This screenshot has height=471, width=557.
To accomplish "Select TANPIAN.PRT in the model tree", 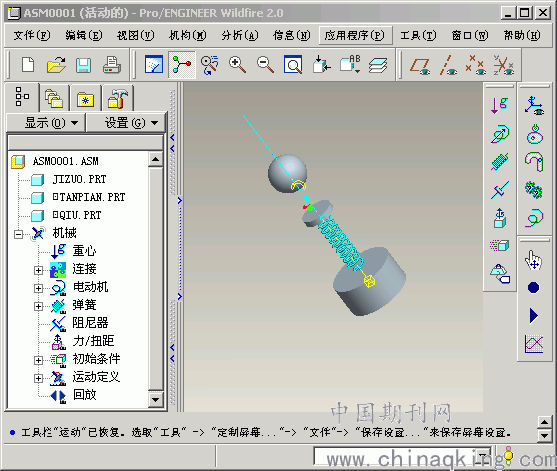I will [89, 197].
